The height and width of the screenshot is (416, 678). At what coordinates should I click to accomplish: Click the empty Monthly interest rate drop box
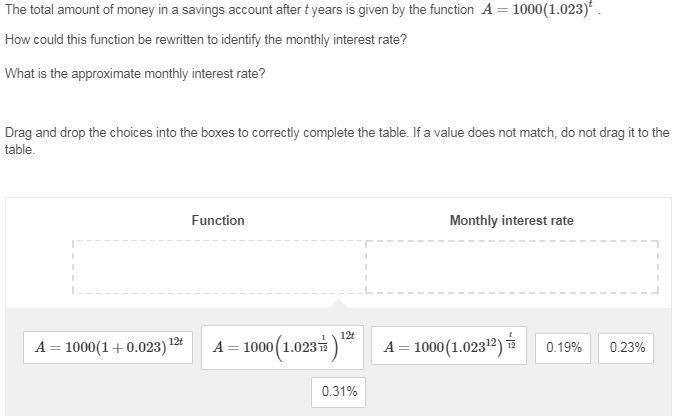[x=512, y=266]
